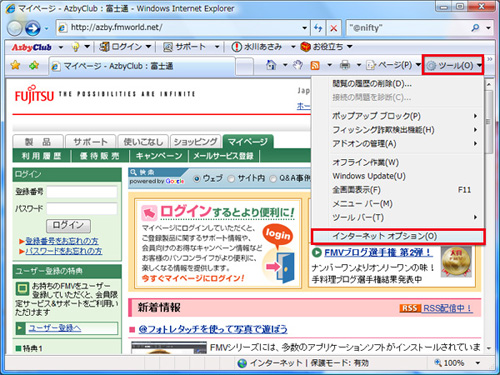
Task: Switch to the ショッピング page tab
Action: click(x=196, y=142)
